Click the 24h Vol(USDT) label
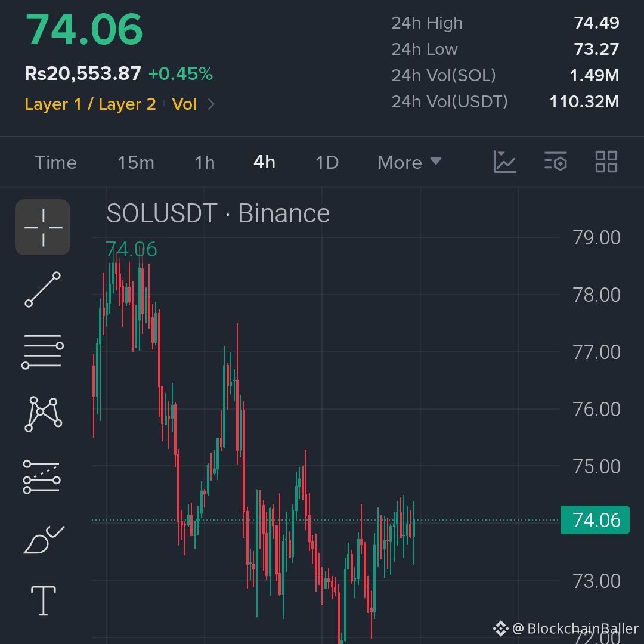Screen dimensions: 644x644 click(x=450, y=102)
